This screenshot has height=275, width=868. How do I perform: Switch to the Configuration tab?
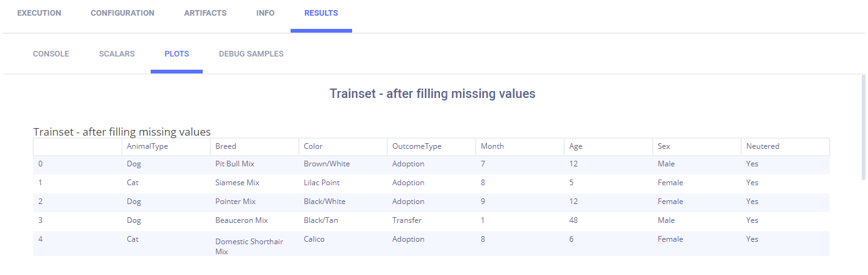[x=122, y=13]
